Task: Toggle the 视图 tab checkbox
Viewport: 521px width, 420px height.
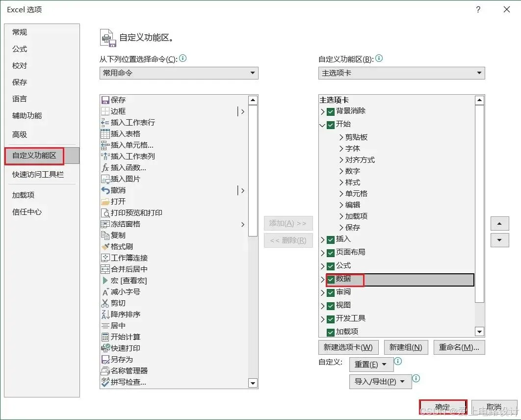Action: (331, 306)
